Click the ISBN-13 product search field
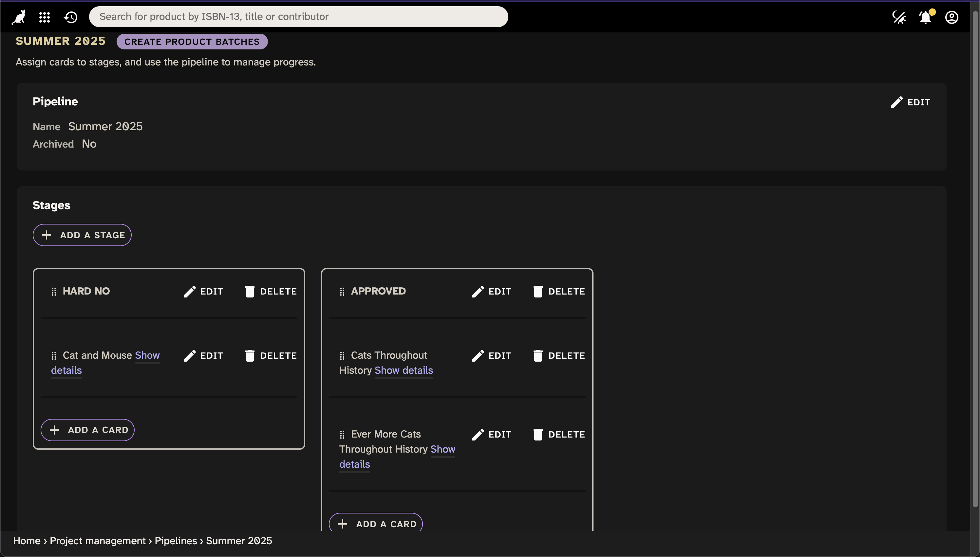Screen dimensions: 980x557 [299, 16]
